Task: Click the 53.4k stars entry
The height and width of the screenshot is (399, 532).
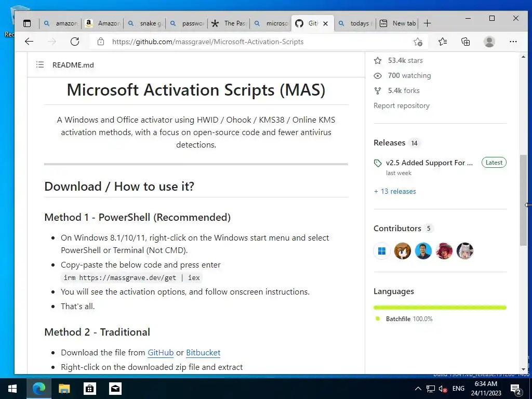Action: [x=398, y=60]
